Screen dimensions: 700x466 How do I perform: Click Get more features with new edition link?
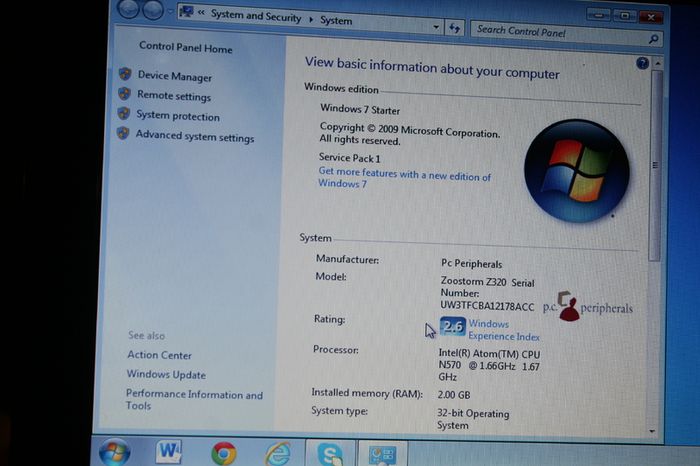(404, 178)
